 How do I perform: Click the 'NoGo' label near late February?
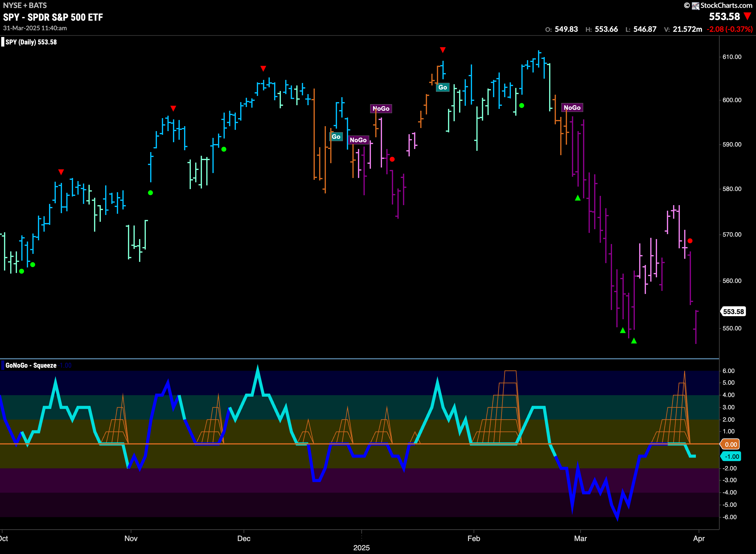[x=572, y=107]
